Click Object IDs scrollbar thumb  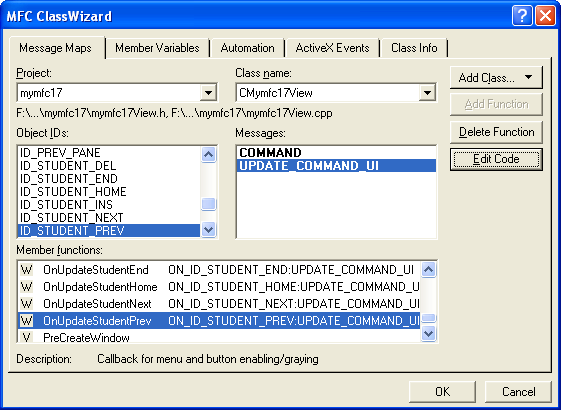[x=209, y=204]
